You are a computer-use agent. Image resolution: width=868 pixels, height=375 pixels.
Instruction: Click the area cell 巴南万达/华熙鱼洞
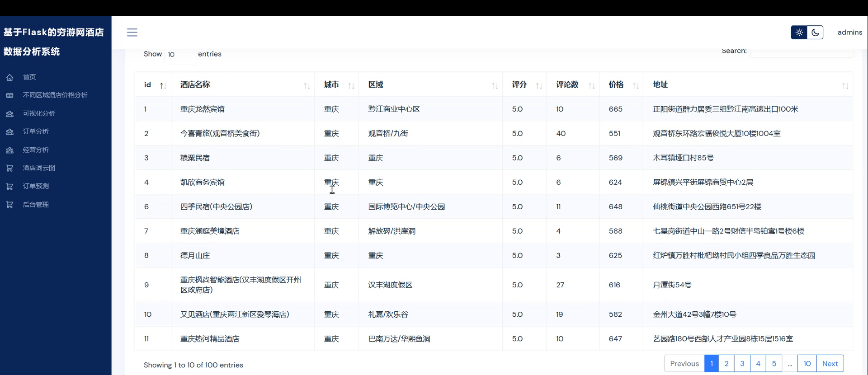pyautogui.click(x=399, y=339)
